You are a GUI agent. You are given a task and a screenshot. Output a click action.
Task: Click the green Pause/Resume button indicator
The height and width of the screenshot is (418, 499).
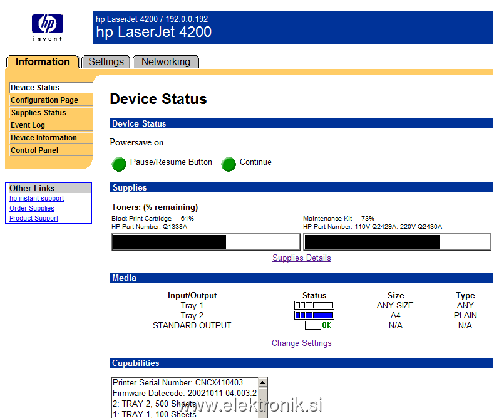pos(118,164)
